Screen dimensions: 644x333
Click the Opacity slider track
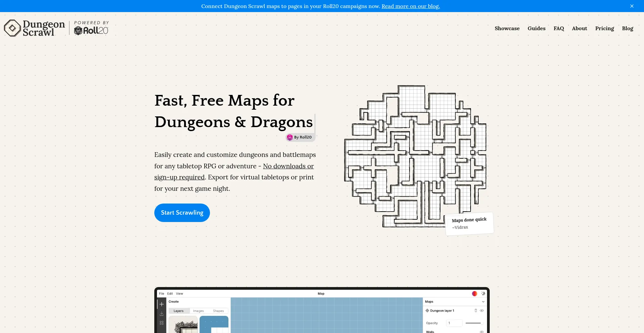point(474,323)
